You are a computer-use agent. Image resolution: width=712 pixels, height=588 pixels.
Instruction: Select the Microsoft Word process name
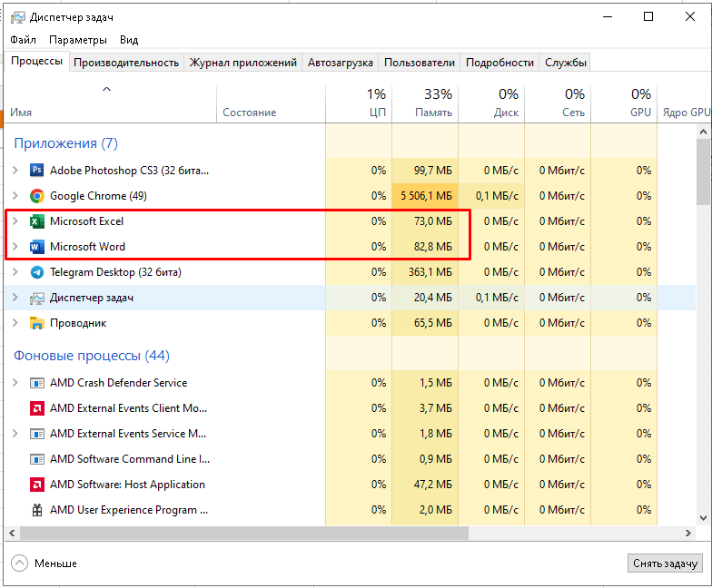tap(87, 247)
